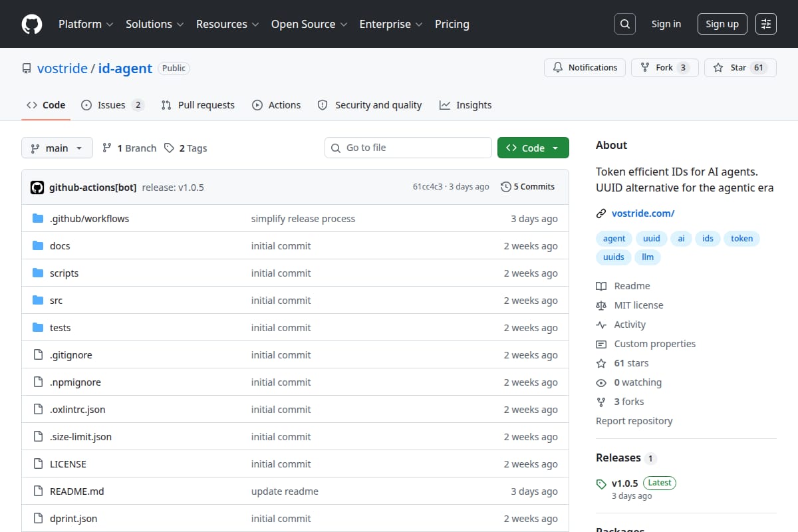798x532 pixels.
Task: Open the Insights tab
Action: pyautogui.click(x=465, y=105)
